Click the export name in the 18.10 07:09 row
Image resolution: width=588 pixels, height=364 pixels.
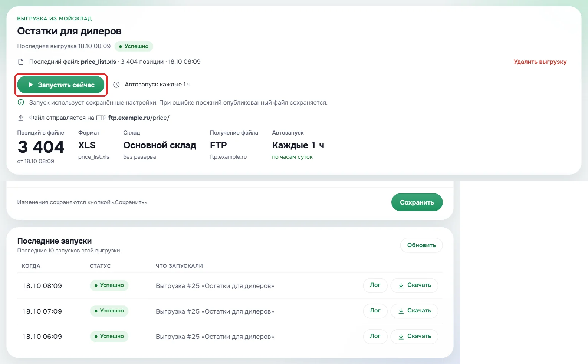point(215,311)
